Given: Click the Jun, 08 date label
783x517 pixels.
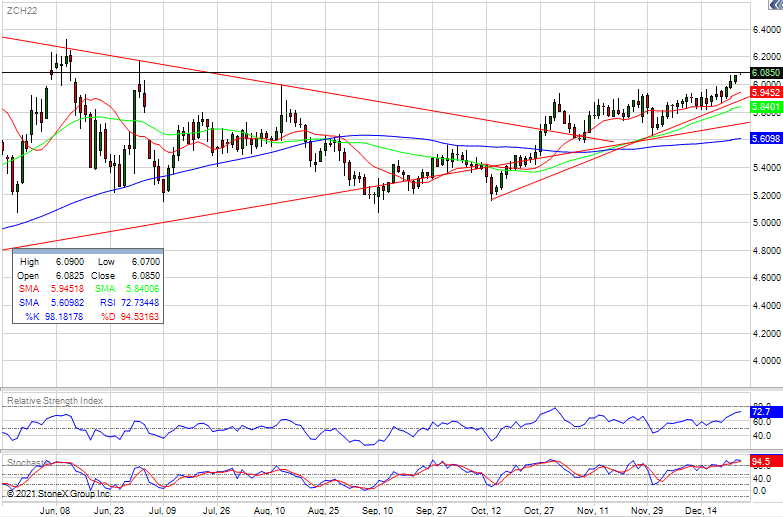Looking at the screenshot, I should [55, 511].
